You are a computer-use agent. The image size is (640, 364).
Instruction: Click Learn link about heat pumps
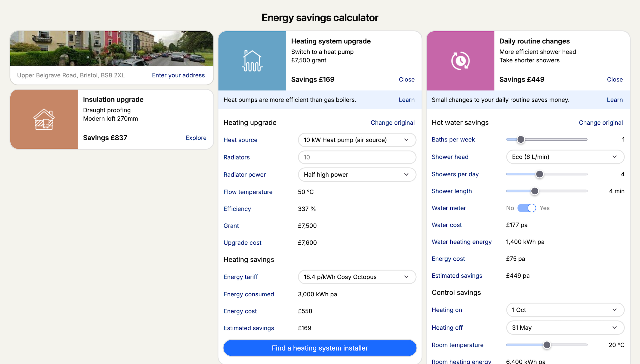coord(406,100)
